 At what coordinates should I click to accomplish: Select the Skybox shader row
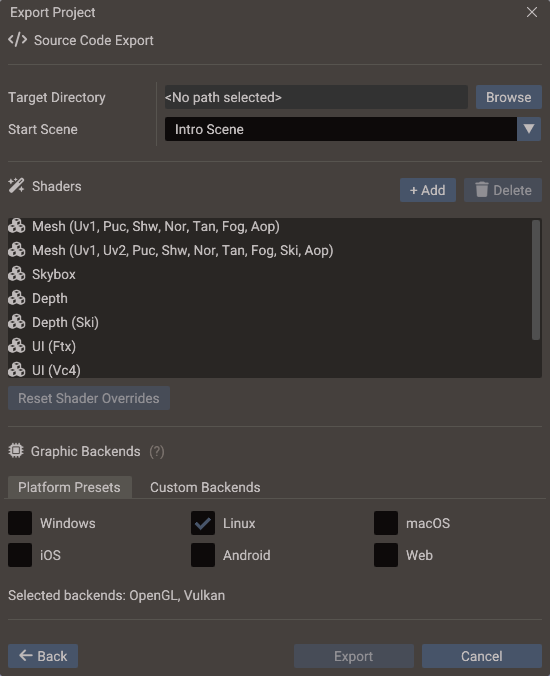pos(269,274)
